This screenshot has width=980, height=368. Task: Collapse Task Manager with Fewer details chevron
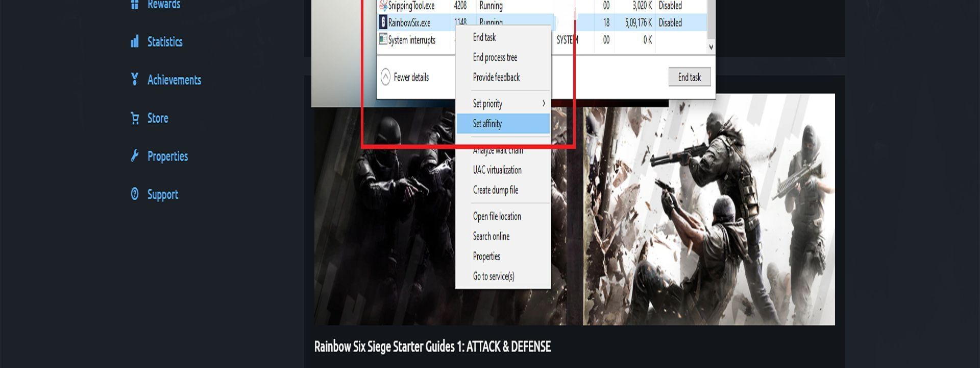coord(385,77)
